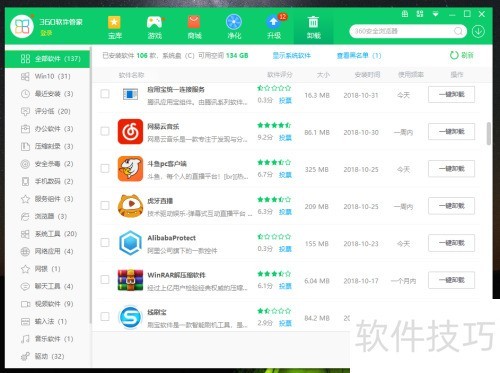The image size is (500, 373).
Task: Click the AlibabaProtect hexagon icon
Action: [x=130, y=243]
